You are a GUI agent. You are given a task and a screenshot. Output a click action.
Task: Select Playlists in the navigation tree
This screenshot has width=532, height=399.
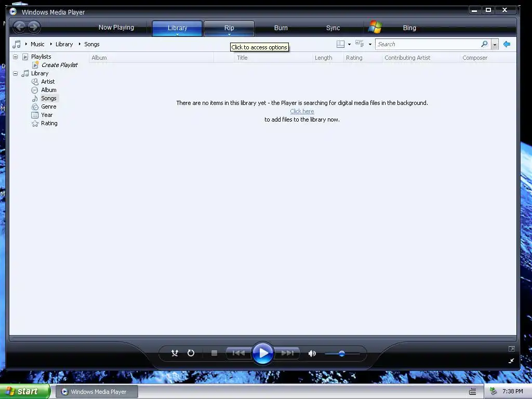click(41, 57)
